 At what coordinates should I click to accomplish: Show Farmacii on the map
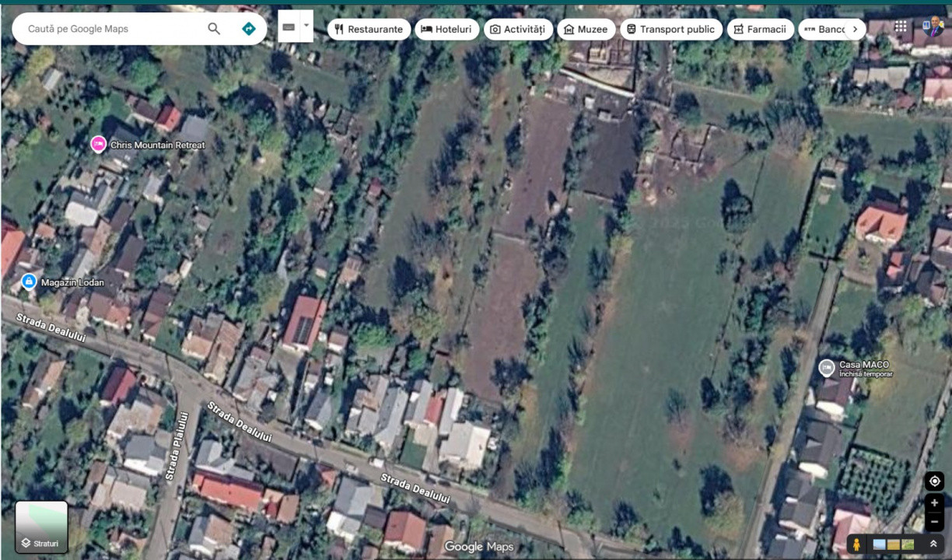[760, 30]
